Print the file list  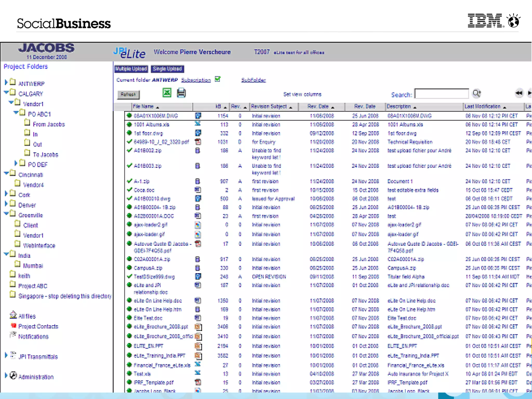[181, 93]
